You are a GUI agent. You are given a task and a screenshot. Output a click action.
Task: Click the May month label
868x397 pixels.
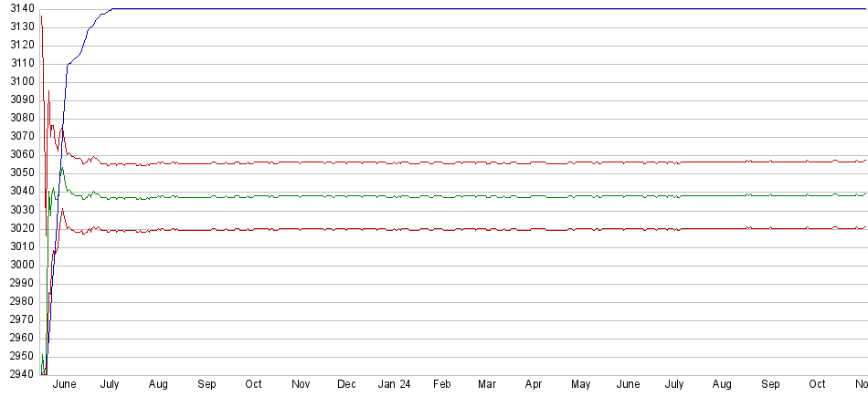click(x=580, y=384)
